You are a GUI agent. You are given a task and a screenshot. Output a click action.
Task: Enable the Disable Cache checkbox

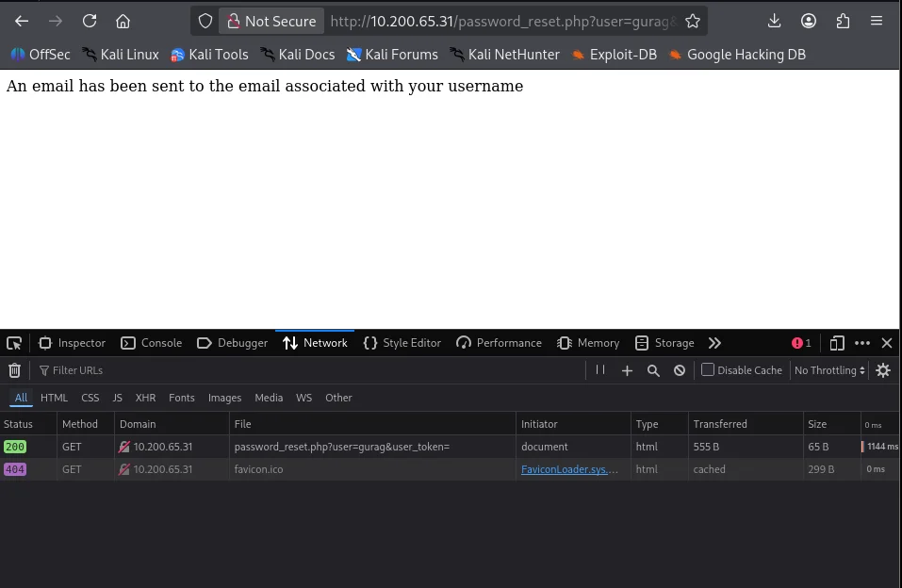(x=708, y=370)
